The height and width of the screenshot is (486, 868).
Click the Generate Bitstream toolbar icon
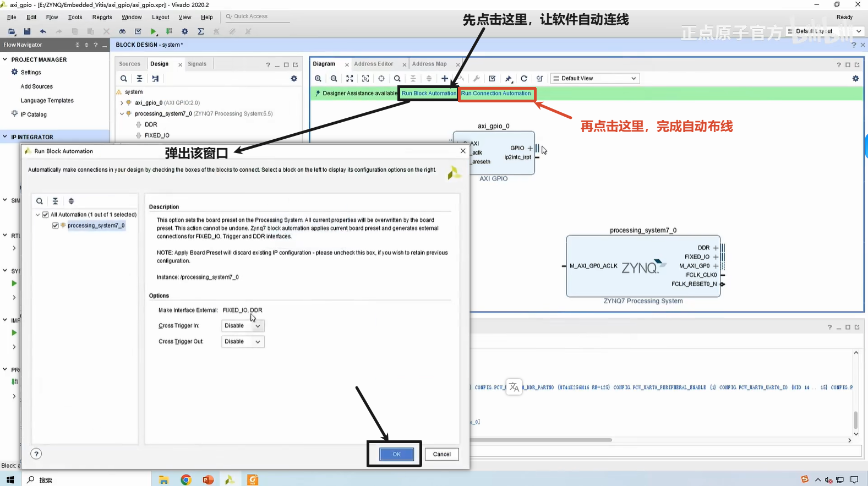tap(169, 31)
